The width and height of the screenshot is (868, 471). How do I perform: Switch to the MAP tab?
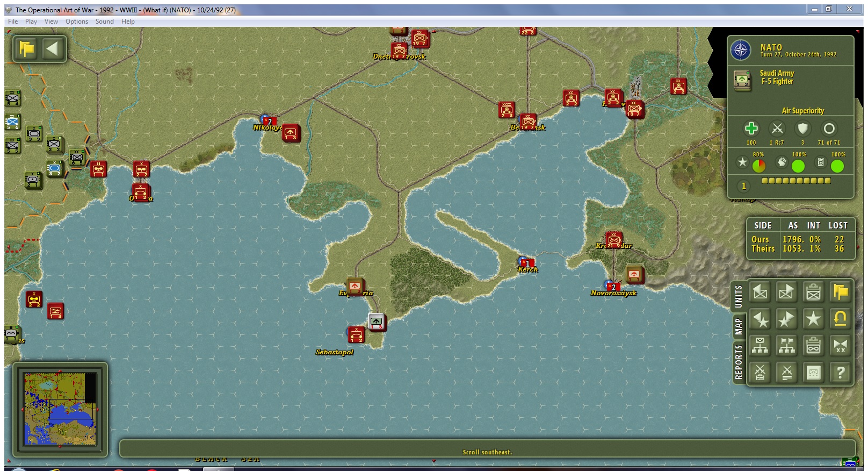coord(739,326)
